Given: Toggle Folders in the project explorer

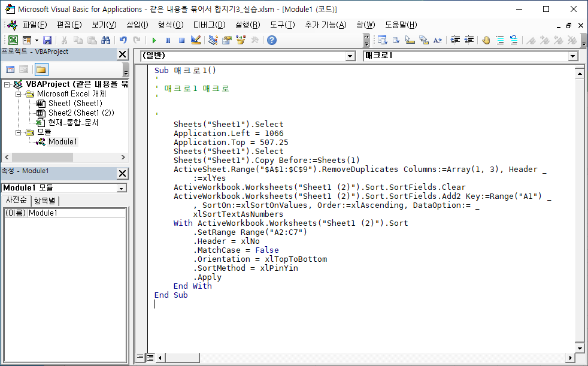Looking at the screenshot, I should pyautogui.click(x=41, y=69).
